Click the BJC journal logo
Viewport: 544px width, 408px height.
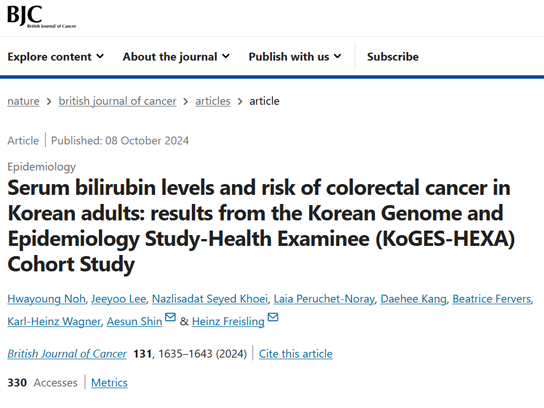[42, 16]
